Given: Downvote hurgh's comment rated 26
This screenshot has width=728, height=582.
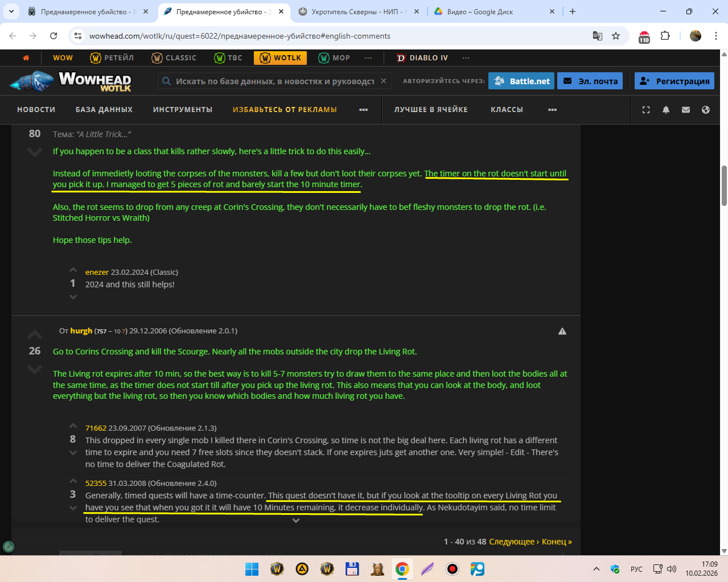Looking at the screenshot, I should point(35,370).
